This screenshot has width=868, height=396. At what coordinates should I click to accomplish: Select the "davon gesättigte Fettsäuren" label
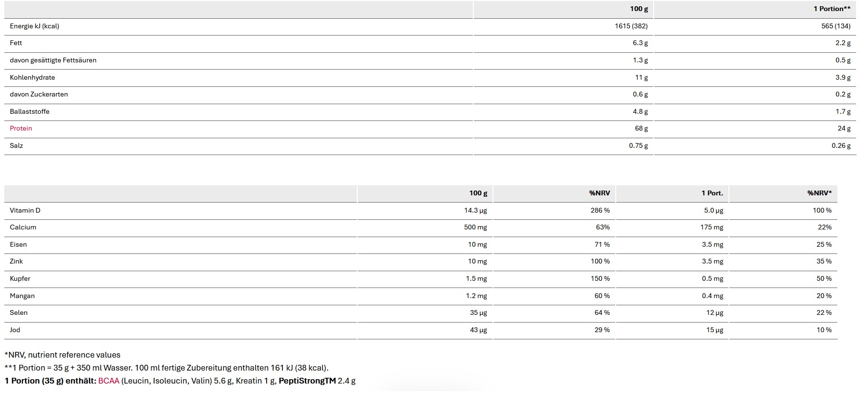pos(53,60)
